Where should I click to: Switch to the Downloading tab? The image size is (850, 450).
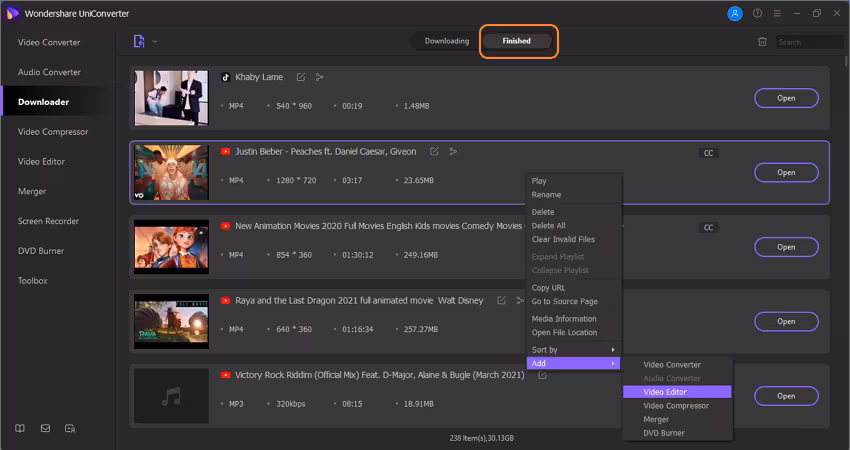(447, 41)
